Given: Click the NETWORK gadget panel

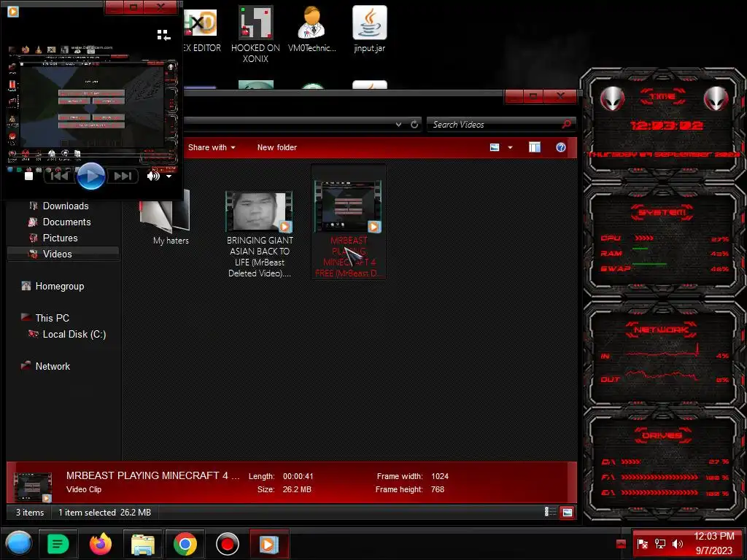Looking at the screenshot, I should pos(663,355).
